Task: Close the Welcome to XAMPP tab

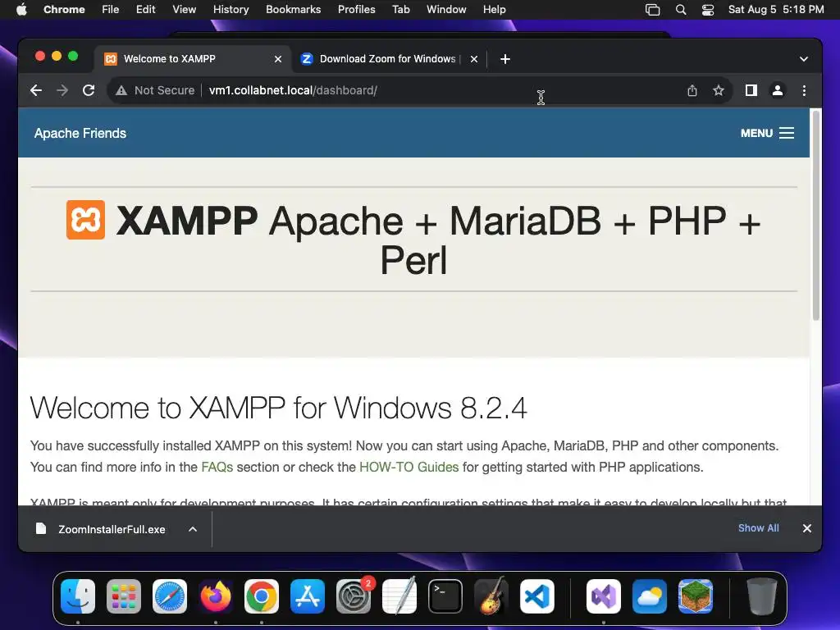Action: (x=278, y=59)
